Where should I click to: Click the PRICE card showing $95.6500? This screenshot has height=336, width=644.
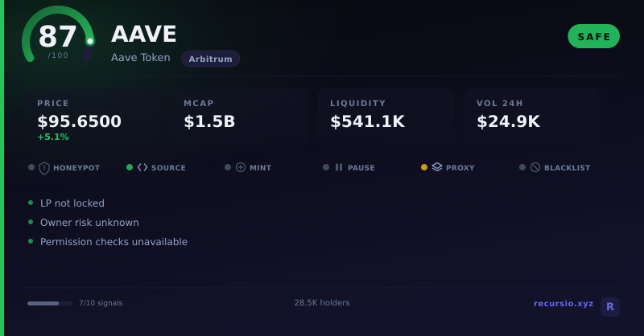pos(93,117)
